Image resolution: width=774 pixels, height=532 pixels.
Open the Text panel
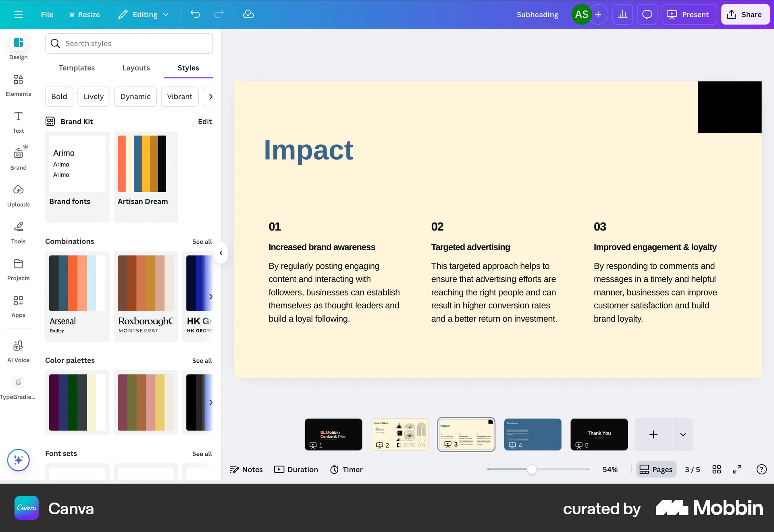click(x=19, y=122)
